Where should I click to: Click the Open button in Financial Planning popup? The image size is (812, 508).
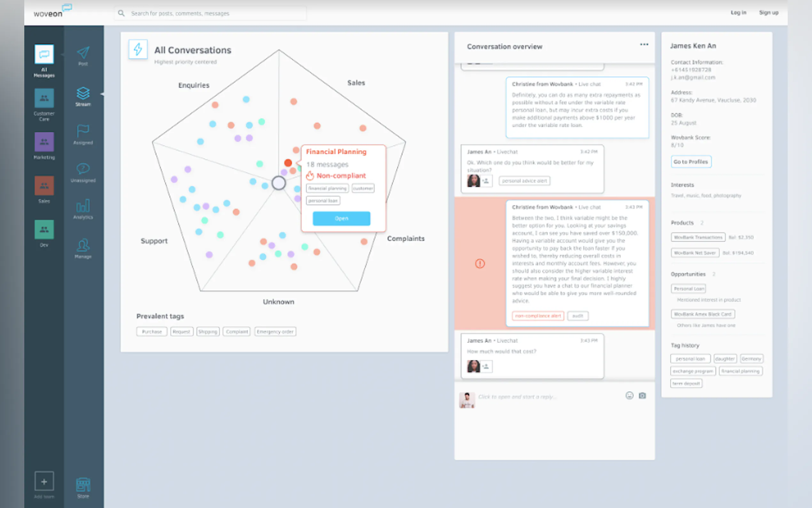tap(341, 218)
